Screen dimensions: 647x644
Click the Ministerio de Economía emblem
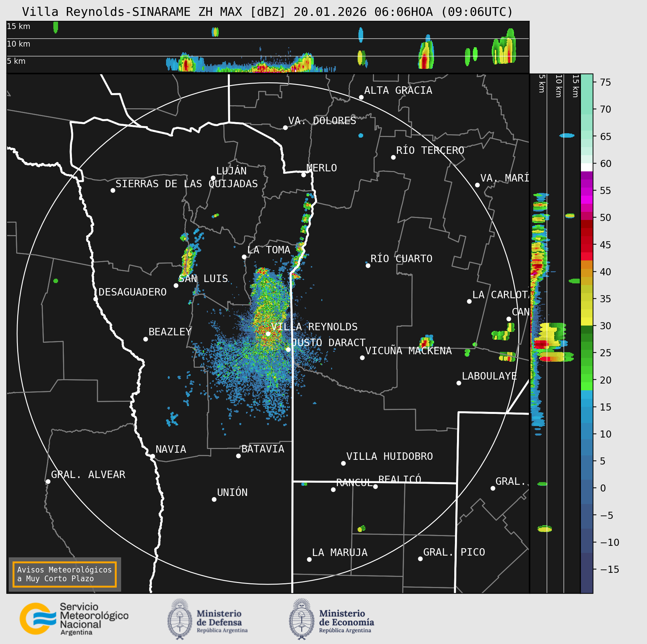(302, 619)
